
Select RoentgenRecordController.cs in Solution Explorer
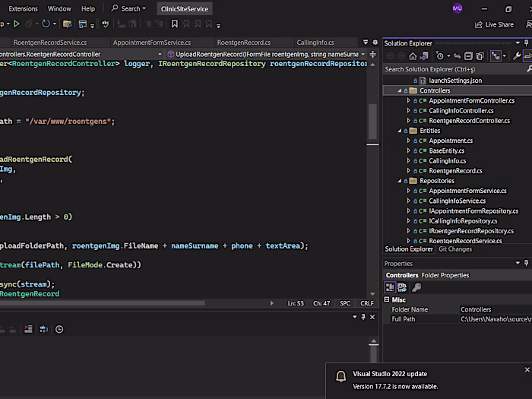pyautogui.click(x=469, y=121)
